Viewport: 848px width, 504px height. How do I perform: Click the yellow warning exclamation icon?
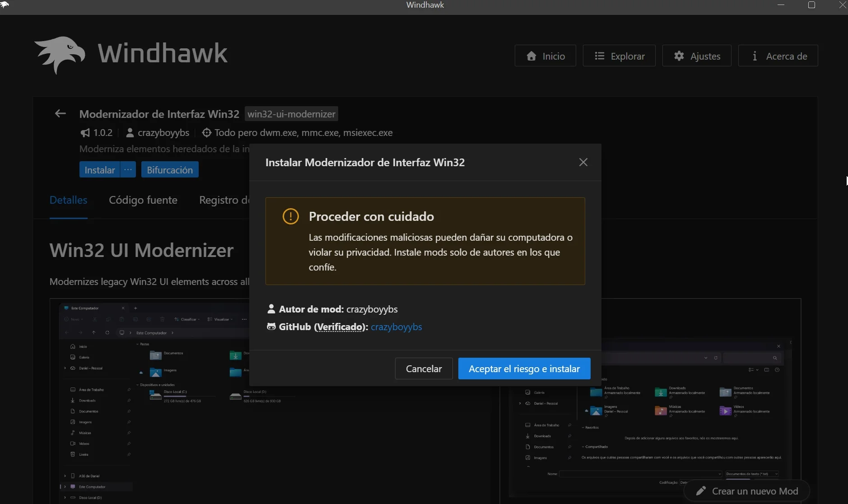click(290, 216)
